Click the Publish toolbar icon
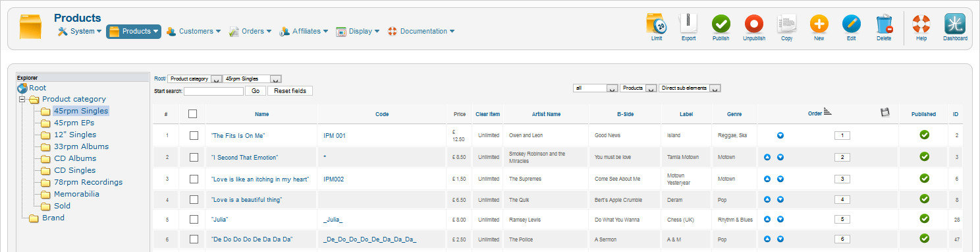This screenshot has width=980, height=252. coord(721,24)
